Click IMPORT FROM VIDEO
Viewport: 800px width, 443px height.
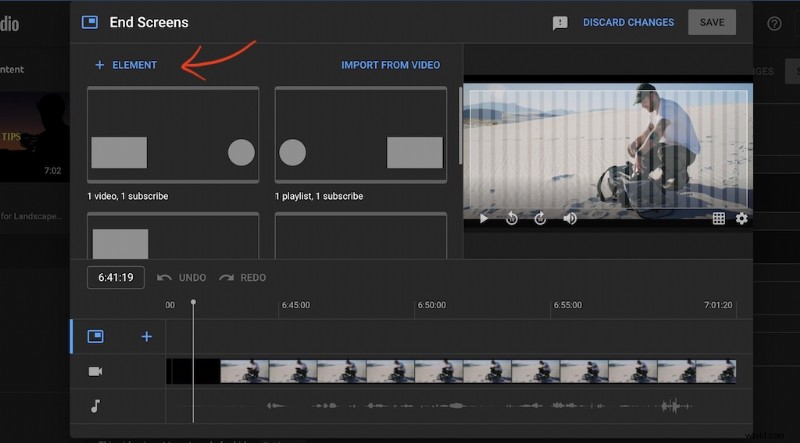click(390, 65)
